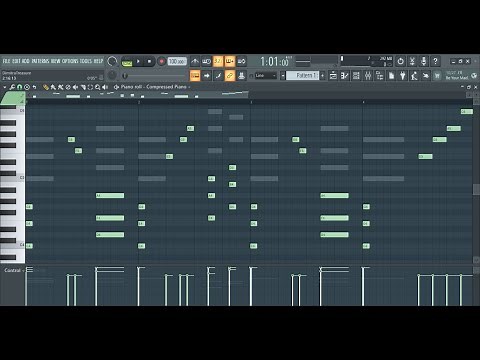The width and height of the screenshot is (480, 360).
Task: Click the microphone one-click recording icon
Action: (x=424, y=61)
